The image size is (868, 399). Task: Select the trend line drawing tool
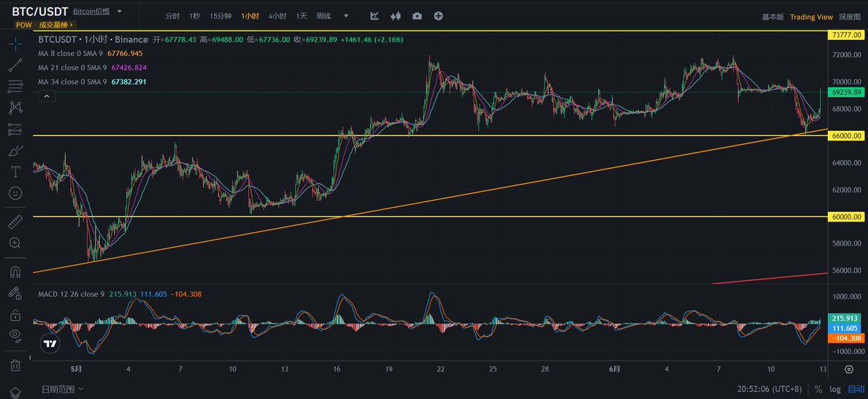[15, 66]
